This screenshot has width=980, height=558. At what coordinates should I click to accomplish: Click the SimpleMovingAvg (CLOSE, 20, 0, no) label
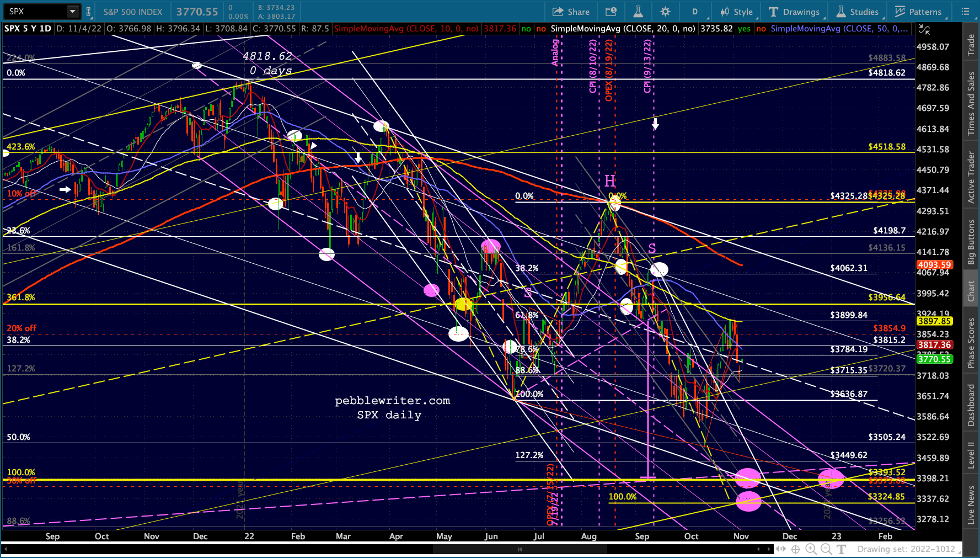[623, 29]
